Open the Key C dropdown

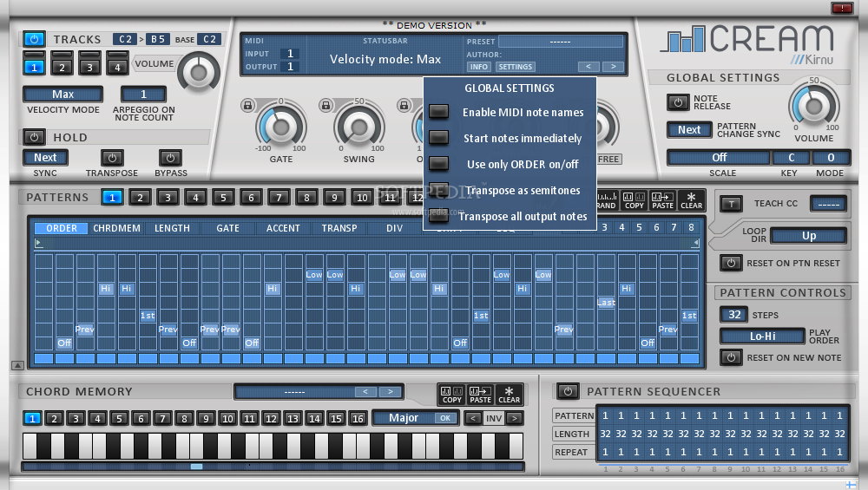pos(792,158)
